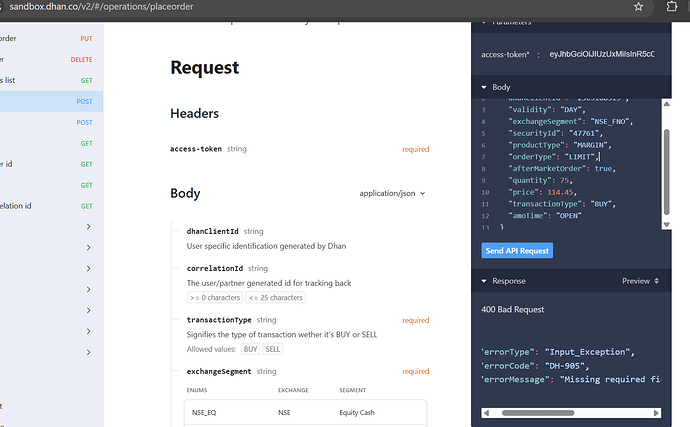
Task: Bookmark this page with the star icon
Action: (638, 7)
